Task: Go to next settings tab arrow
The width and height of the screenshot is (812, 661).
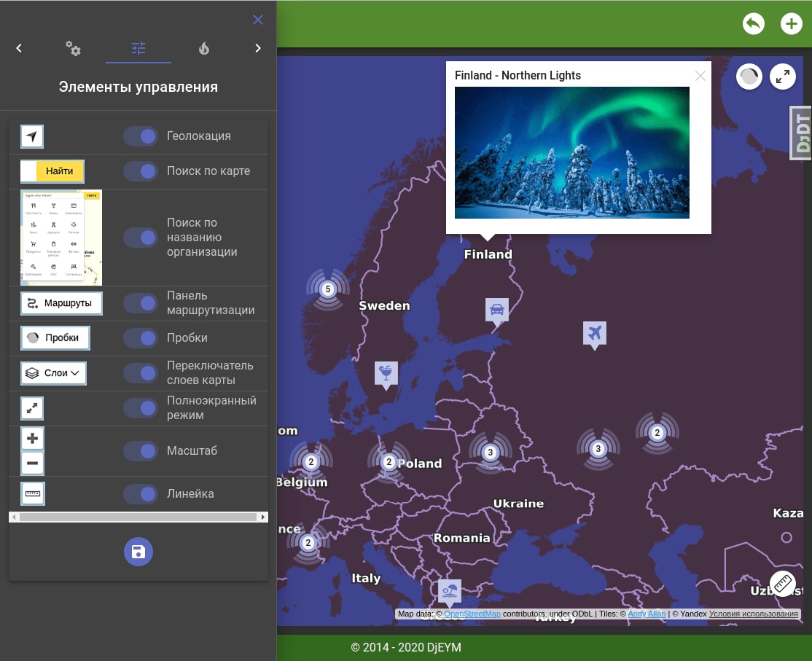Action: [258, 48]
